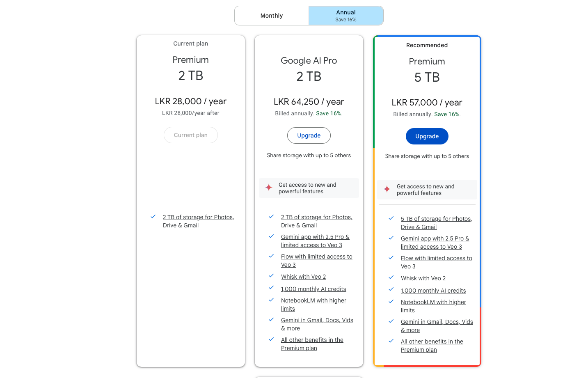The width and height of the screenshot is (588, 378).
Task: Click checkmark beside NotebookLM in AI Pro
Action: pyautogui.click(x=271, y=300)
